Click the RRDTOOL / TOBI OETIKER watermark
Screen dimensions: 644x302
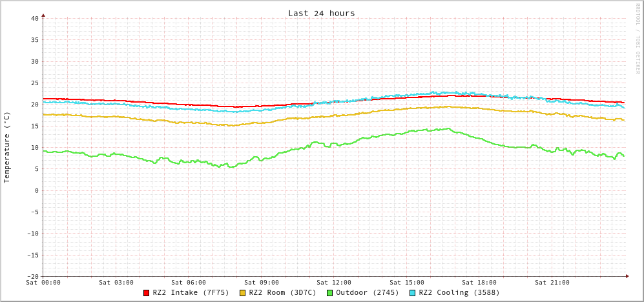638,38
